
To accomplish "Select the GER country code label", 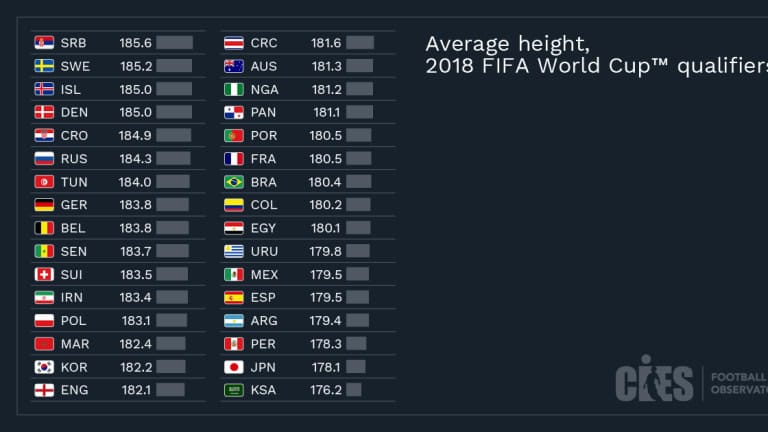I will coord(74,205).
